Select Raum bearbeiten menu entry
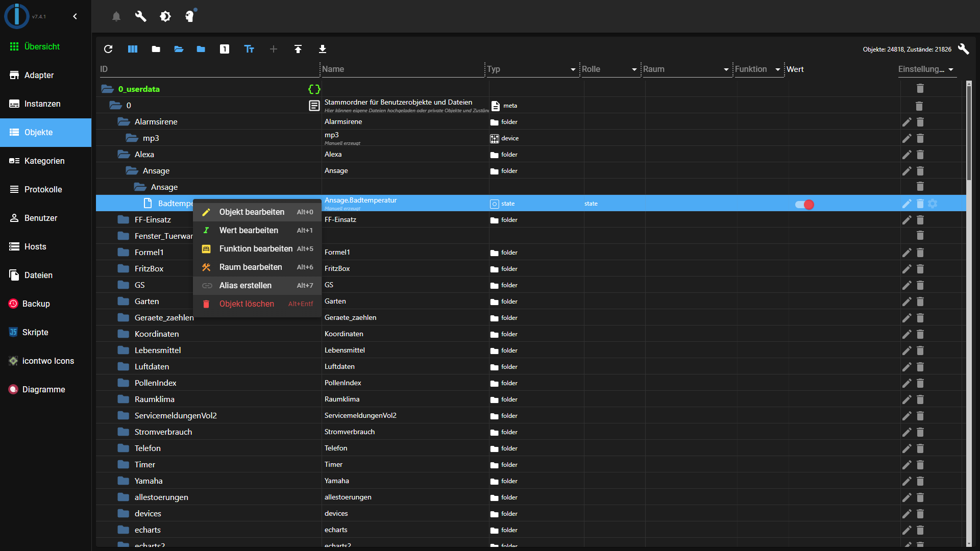 [257, 267]
